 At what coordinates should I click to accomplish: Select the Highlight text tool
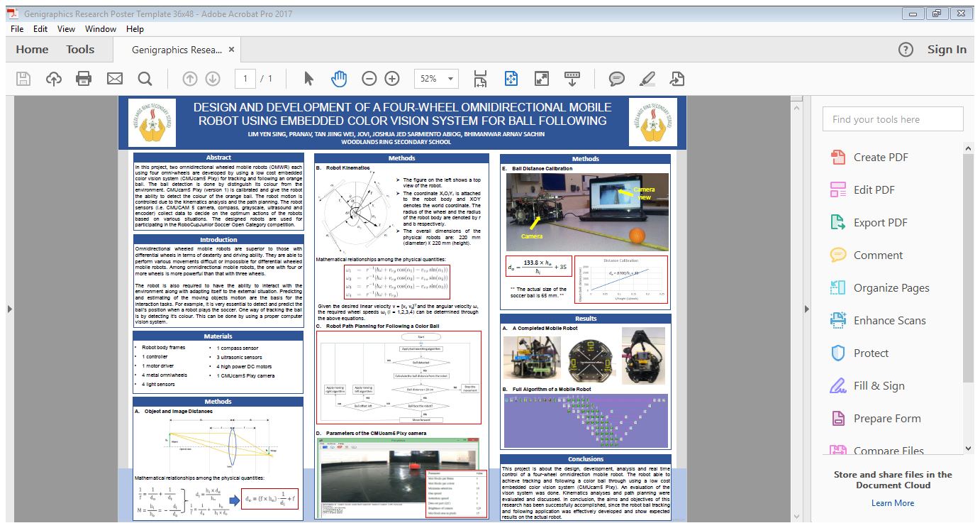pyautogui.click(x=647, y=79)
